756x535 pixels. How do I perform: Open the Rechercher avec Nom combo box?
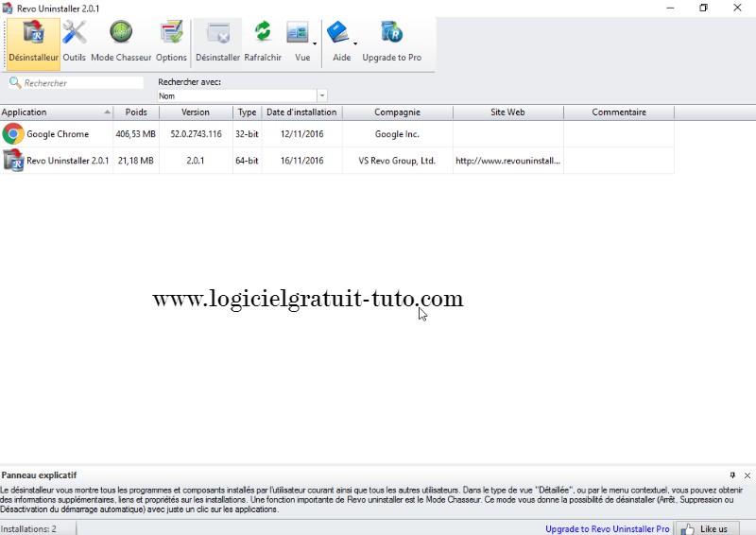coord(242,95)
